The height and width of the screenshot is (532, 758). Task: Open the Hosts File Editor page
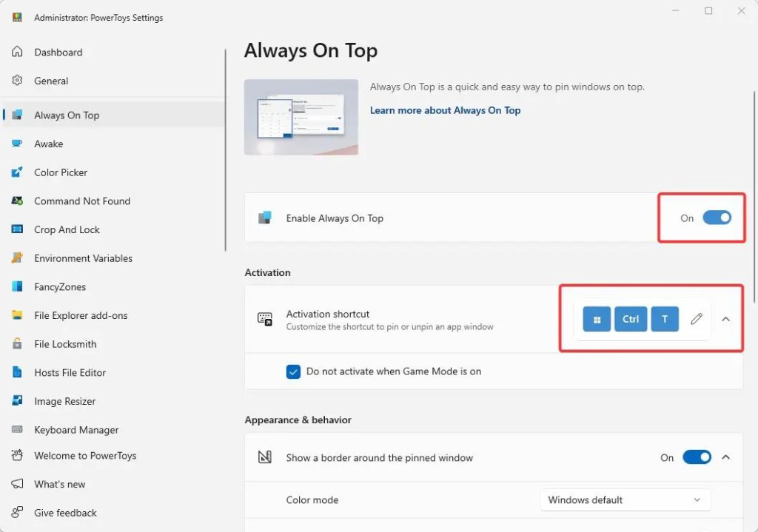point(113,372)
